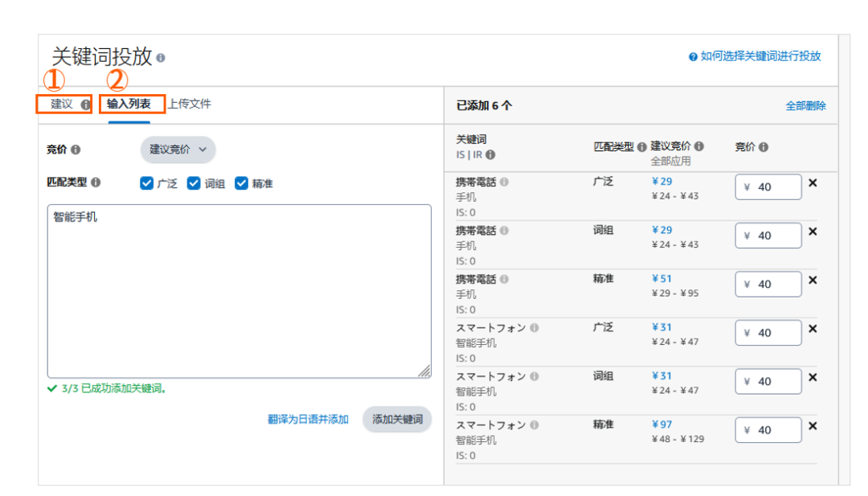Viewport: 868px width, 496px height.
Task: Click info icon on 建议 tab
Action: [85, 104]
